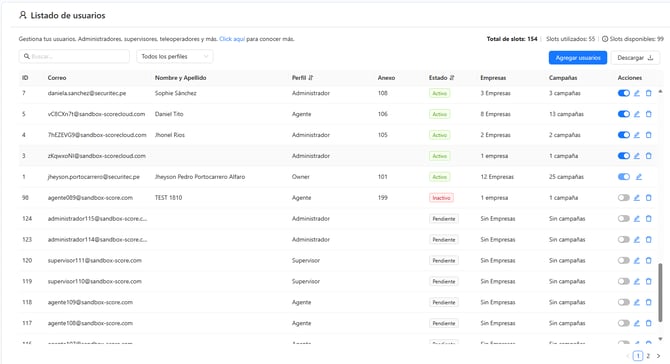This screenshot has width=670, height=364.
Task: Sort by Perfil column sort icon
Action: coord(311,78)
